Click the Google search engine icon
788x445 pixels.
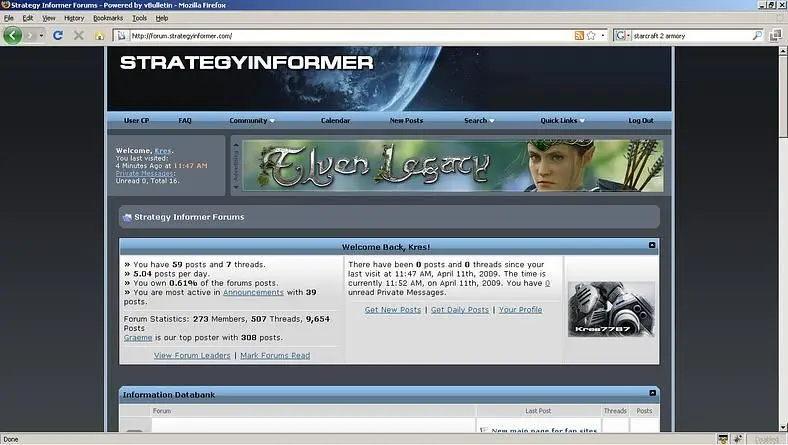(x=620, y=36)
